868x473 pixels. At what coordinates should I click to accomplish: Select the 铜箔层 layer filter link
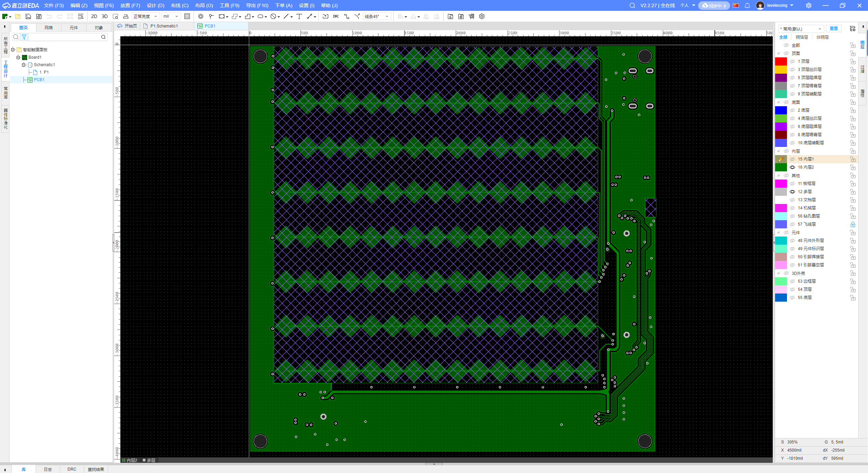[802, 37]
